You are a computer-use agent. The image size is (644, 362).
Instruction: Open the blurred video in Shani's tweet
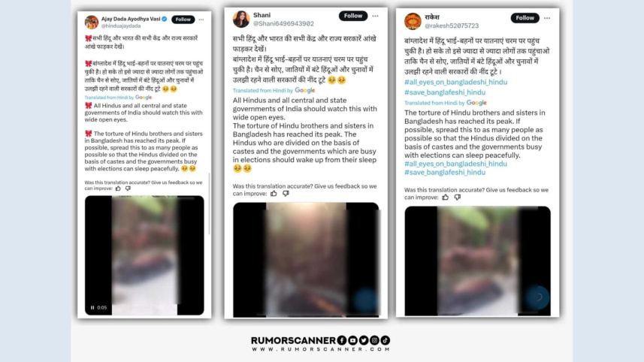pos(306,259)
